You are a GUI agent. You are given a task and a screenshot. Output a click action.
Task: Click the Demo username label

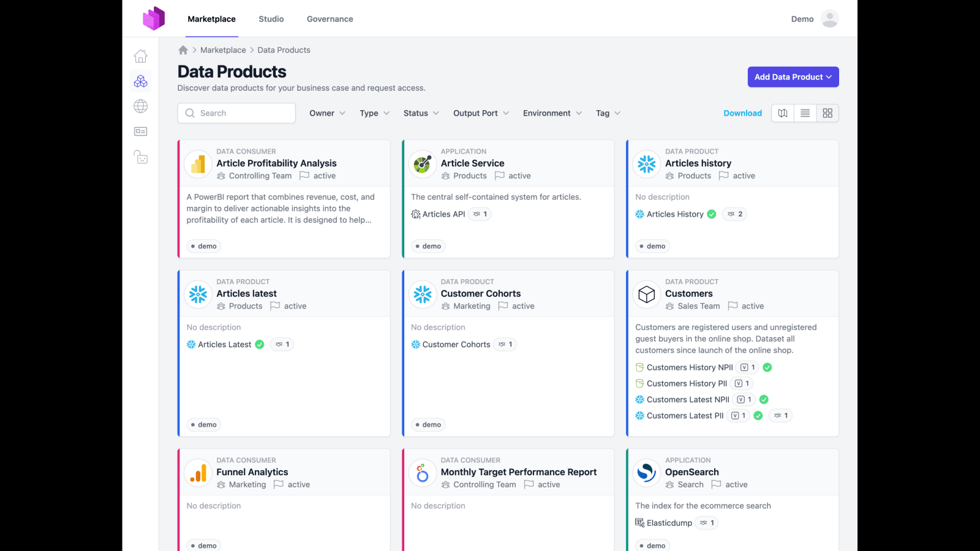pyautogui.click(x=802, y=19)
